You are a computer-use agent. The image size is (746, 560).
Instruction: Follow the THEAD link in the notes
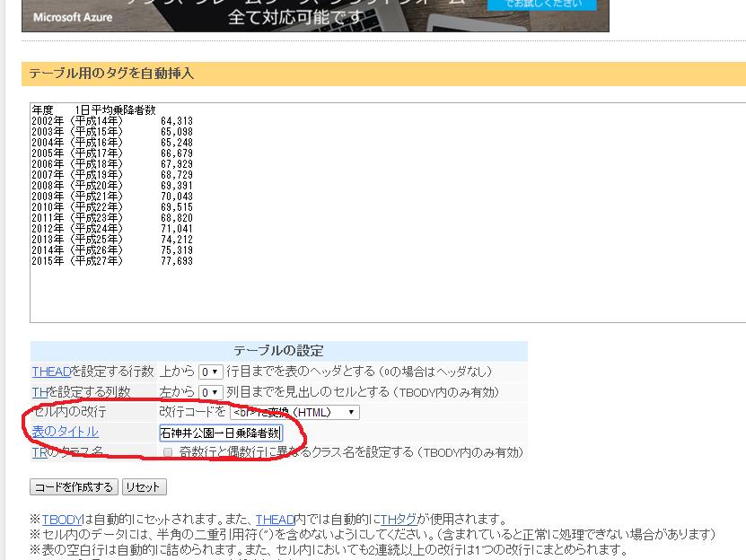click(x=275, y=519)
